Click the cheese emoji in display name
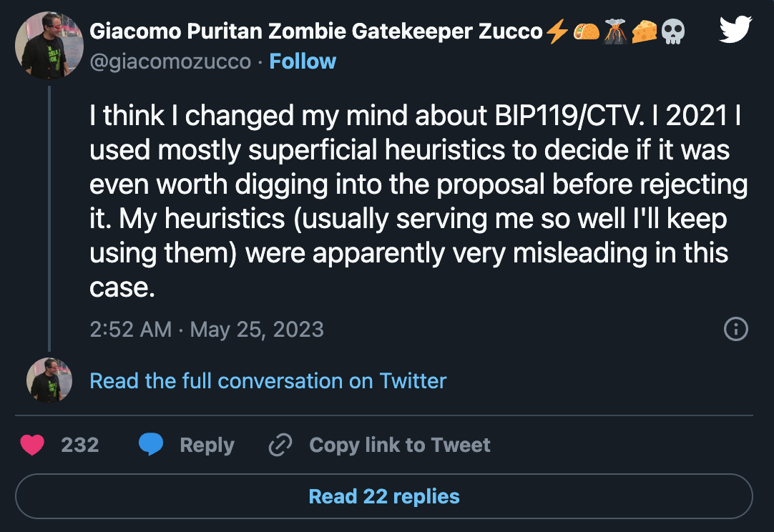774x532 pixels. coord(644,31)
